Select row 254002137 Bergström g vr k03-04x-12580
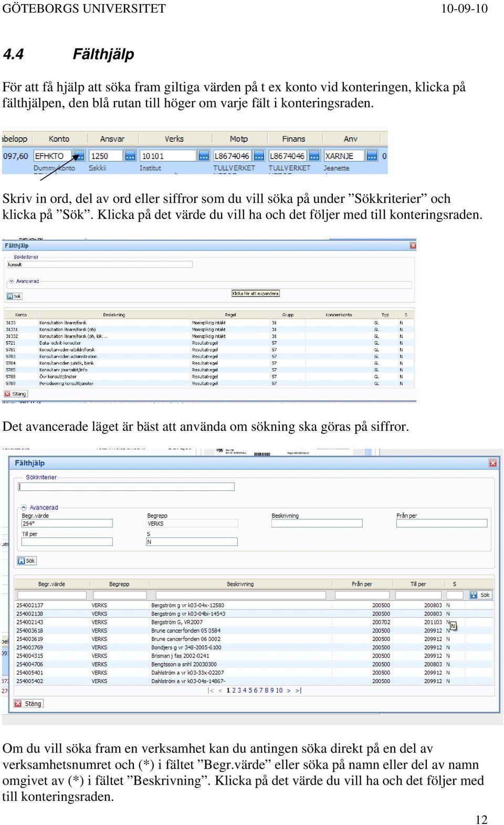This screenshot has height=825, width=504. coord(254,605)
